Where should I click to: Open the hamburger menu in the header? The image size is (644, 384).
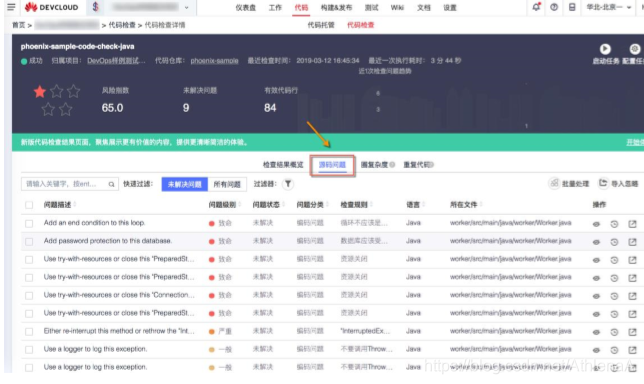click(x=11, y=7)
